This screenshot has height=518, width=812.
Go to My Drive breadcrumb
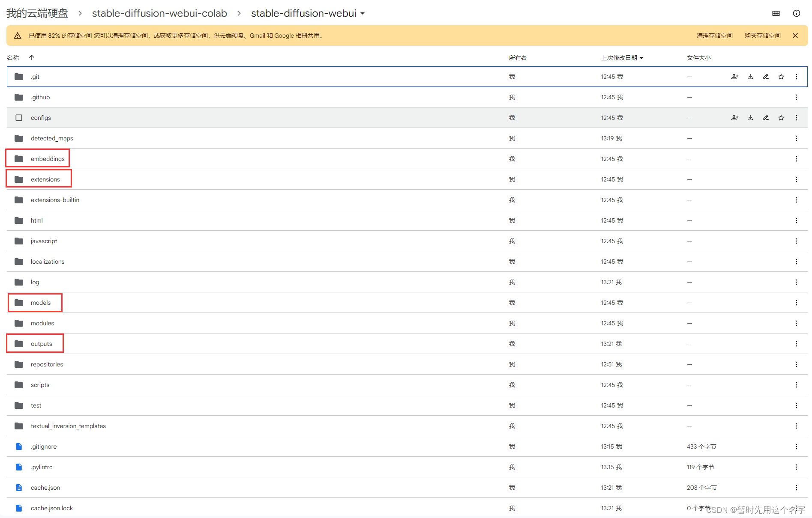coord(37,13)
